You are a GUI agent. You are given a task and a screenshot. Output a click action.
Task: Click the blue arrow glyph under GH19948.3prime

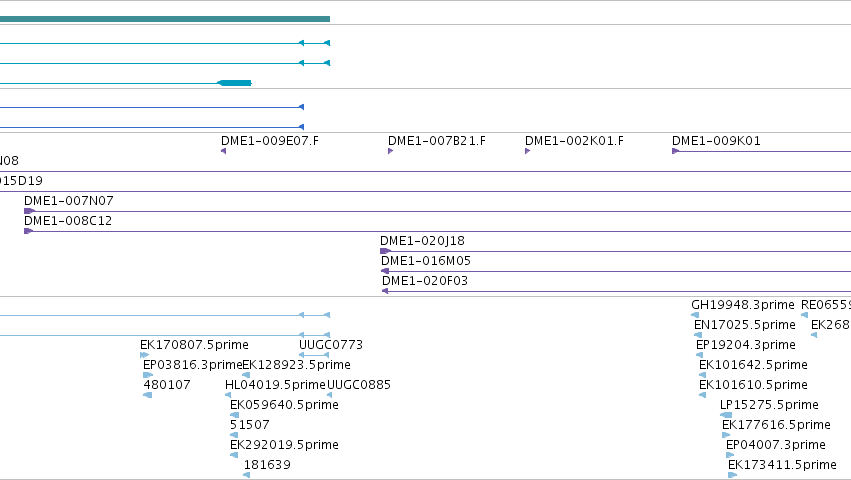point(695,315)
